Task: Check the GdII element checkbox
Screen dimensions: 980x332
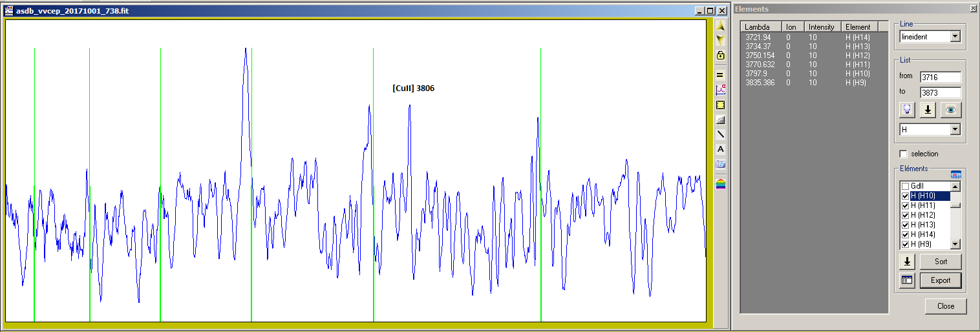Action: coord(905,186)
